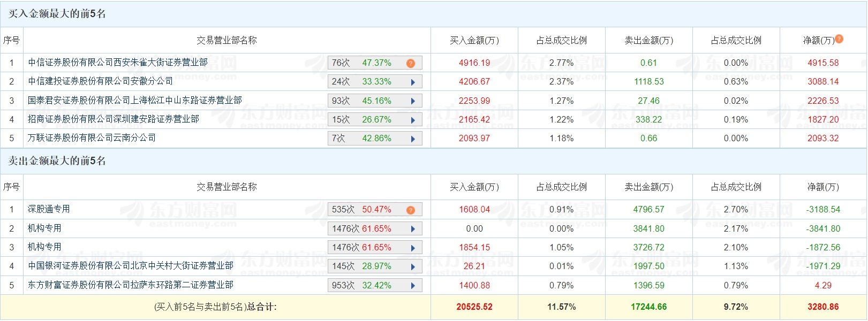Click the (买入前5名与卖出前5名)总合计 label
868x321 pixels.
coord(215,307)
